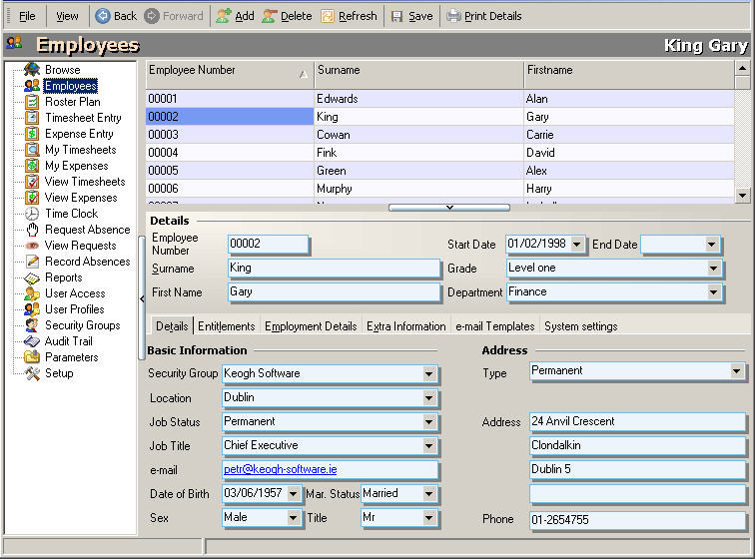Switch to the Employment Details tab
The height and width of the screenshot is (560, 756).
point(311,326)
